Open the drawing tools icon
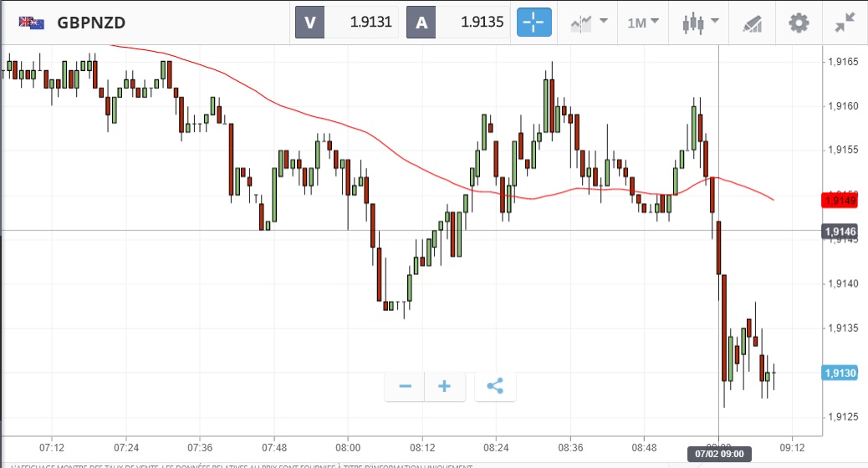This screenshot has height=468, width=868. coord(753,23)
